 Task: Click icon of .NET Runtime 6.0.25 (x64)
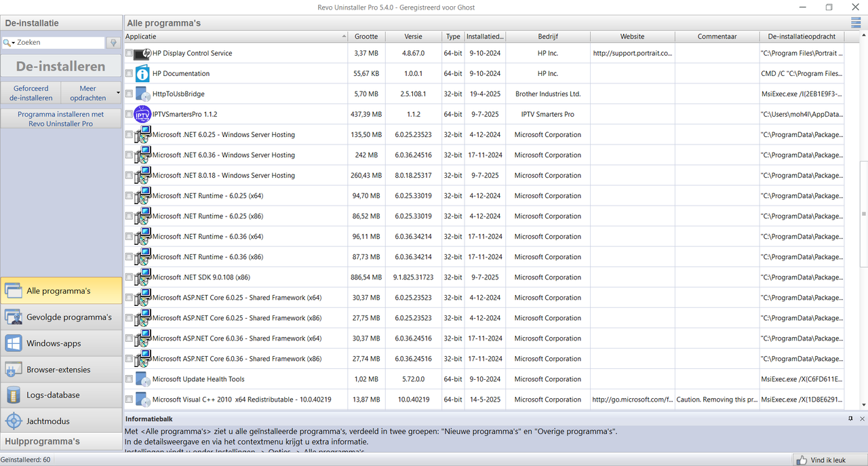pos(142,196)
